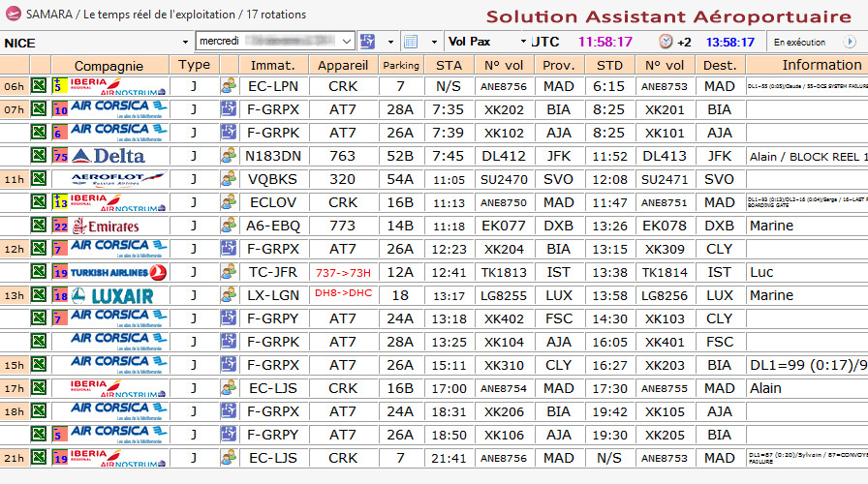Image resolution: width=868 pixels, height=484 pixels.
Task: Click the local time 13:58:17 display
Action: point(730,42)
